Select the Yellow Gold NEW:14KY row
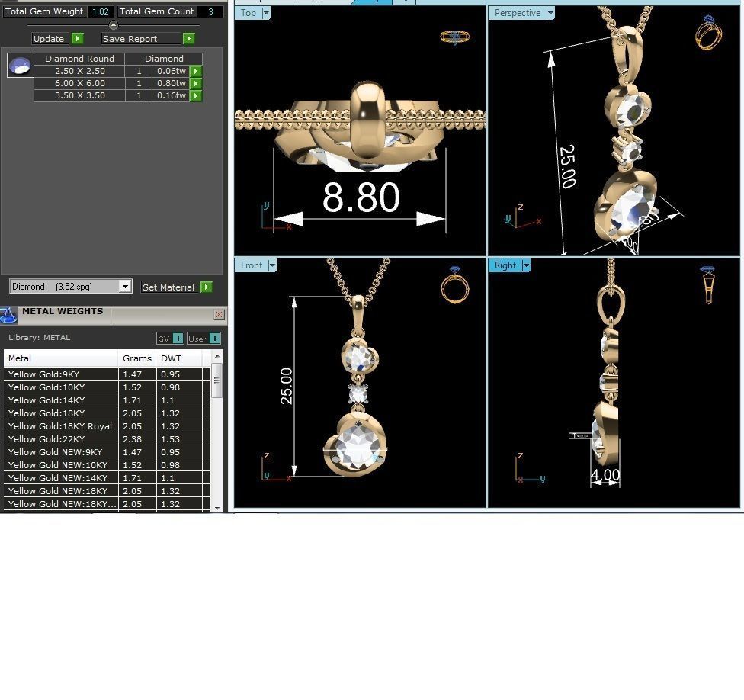 pyautogui.click(x=107, y=478)
